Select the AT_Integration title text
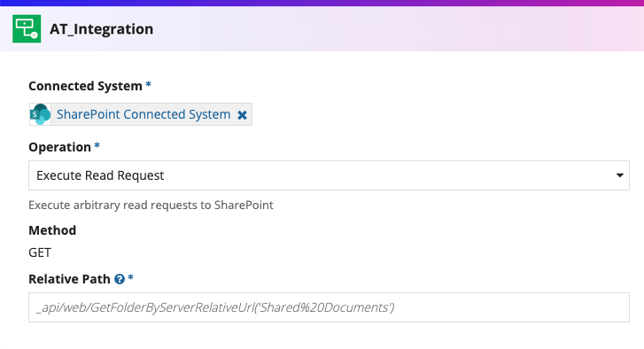The width and height of the screenshot is (644, 349). pos(102,29)
